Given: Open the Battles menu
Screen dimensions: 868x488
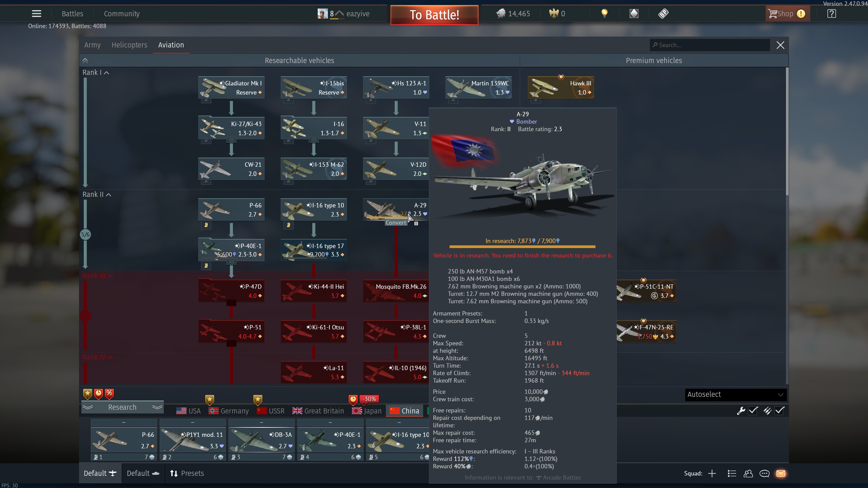Looking at the screenshot, I should point(72,14).
